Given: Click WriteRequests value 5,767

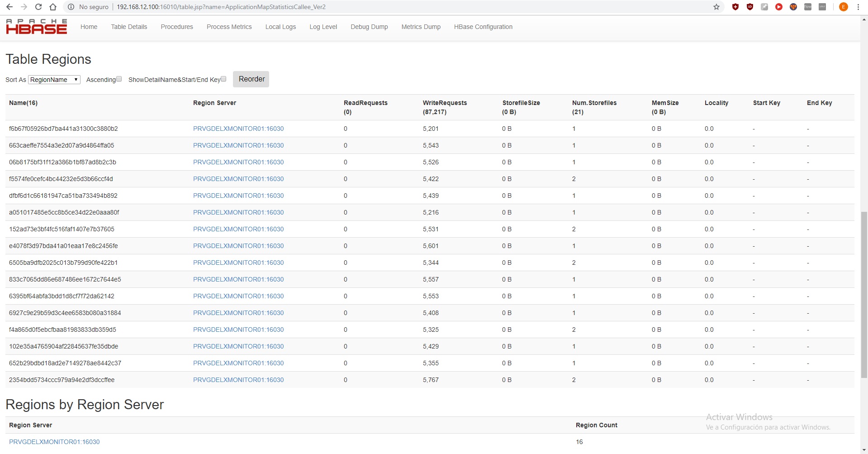Looking at the screenshot, I should pyautogui.click(x=431, y=380).
